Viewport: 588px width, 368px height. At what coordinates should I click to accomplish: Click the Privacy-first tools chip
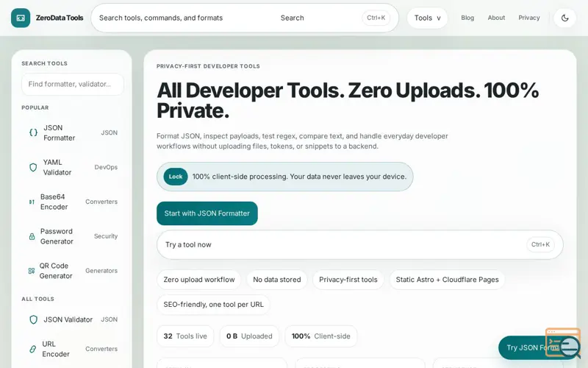[x=348, y=280]
